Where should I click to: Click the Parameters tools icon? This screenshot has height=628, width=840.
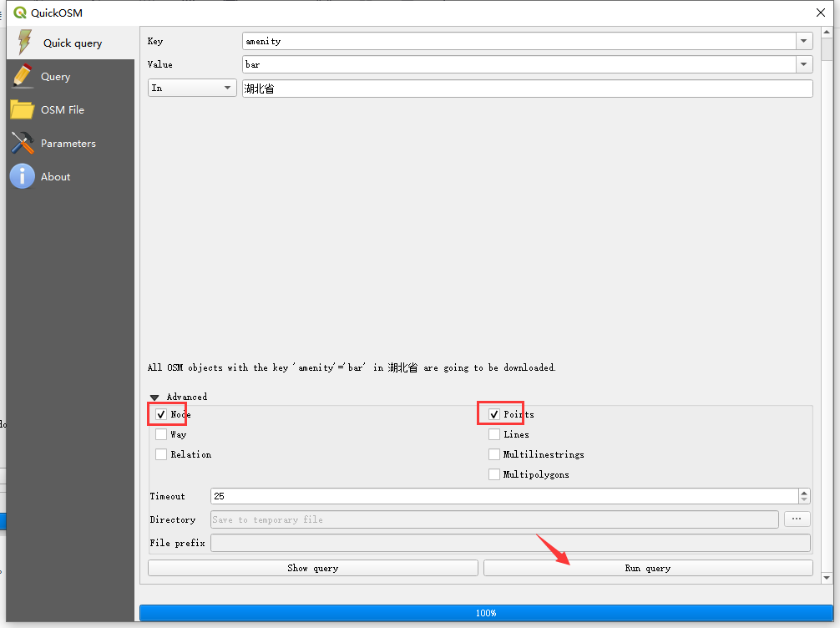coord(22,143)
